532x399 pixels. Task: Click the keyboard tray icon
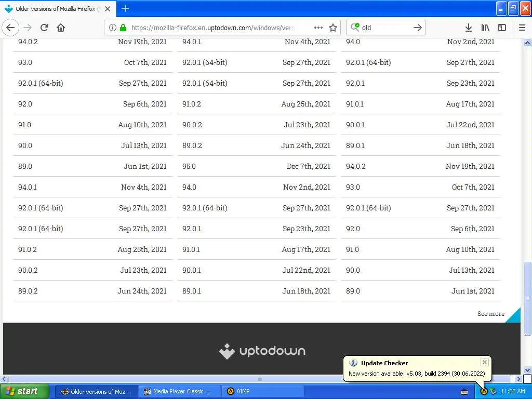coord(464,392)
